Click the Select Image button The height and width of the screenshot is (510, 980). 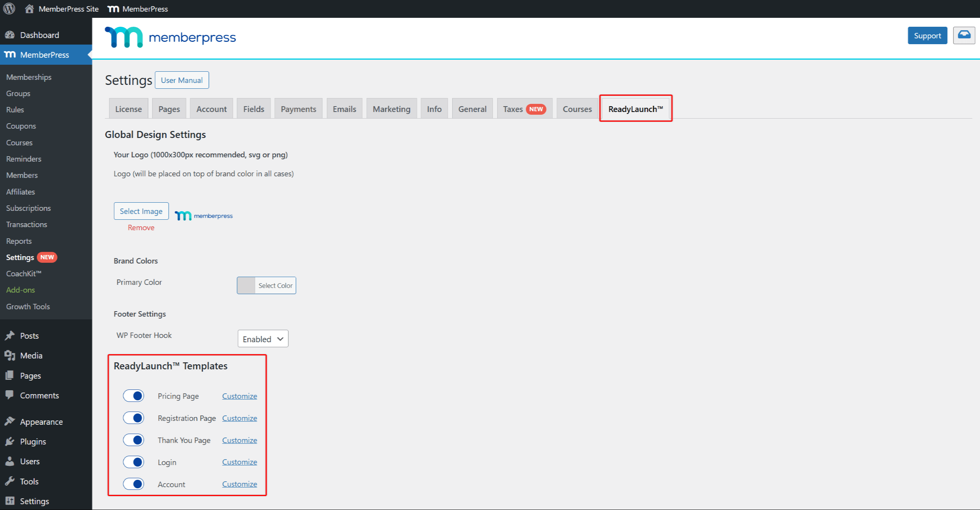[141, 211]
